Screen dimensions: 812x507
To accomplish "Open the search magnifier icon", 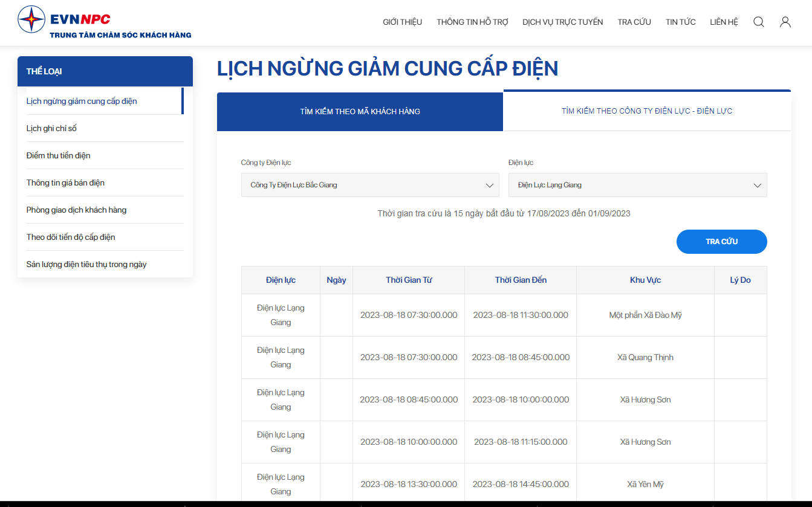I will pyautogui.click(x=759, y=22).
